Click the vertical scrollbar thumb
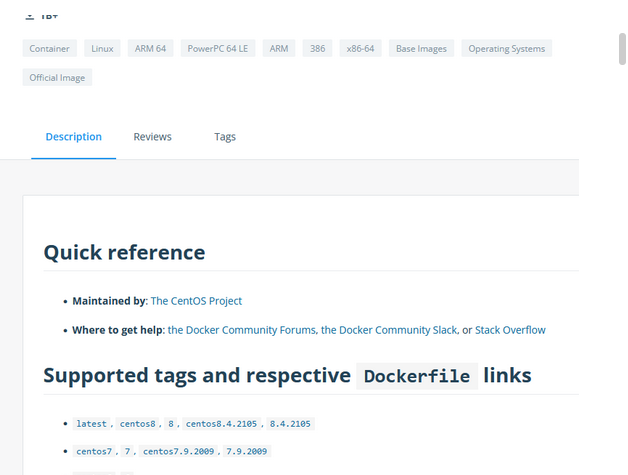Image resolution: width=628 pixels, height=475 pixels. pyautogui.click(x=622, y=49)
